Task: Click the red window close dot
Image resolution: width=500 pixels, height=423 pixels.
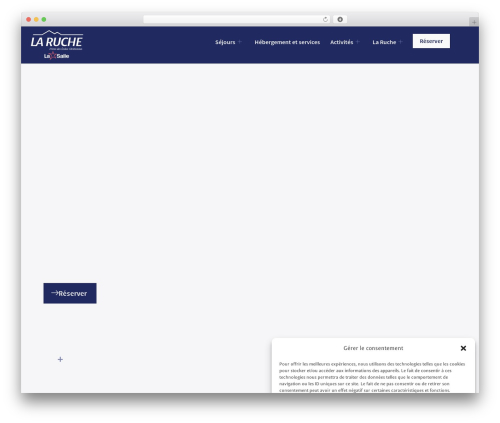Action: pyautogui.click(x=29, y=19)
